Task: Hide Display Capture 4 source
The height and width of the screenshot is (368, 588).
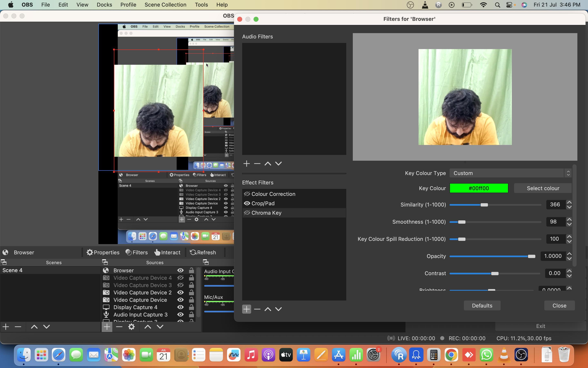Action: (180, 307)
